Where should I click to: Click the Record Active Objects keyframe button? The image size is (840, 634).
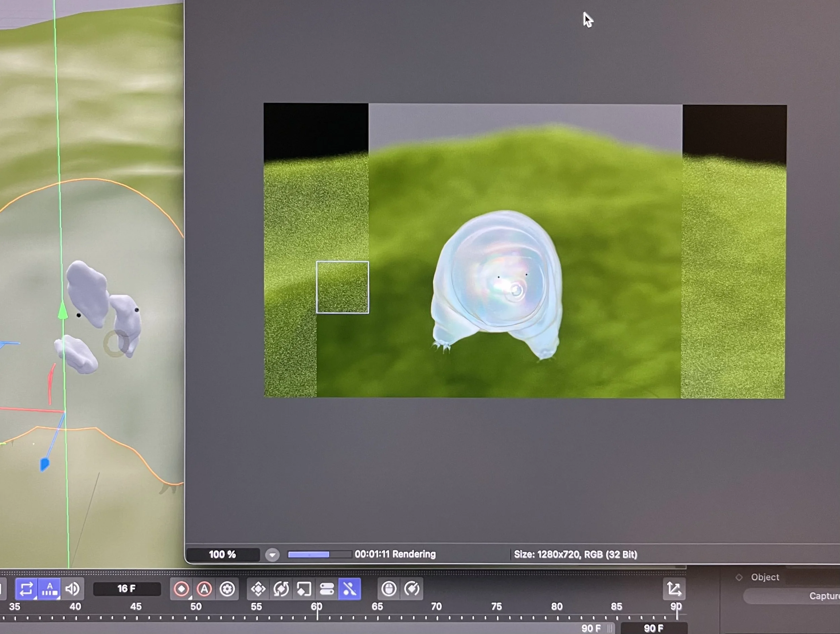[x=181, y=589]
